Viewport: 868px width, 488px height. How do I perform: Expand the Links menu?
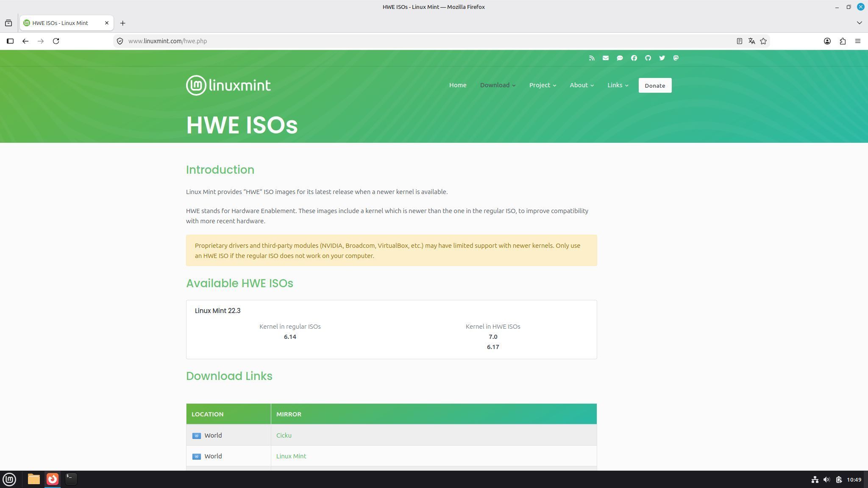pos(618,85)
